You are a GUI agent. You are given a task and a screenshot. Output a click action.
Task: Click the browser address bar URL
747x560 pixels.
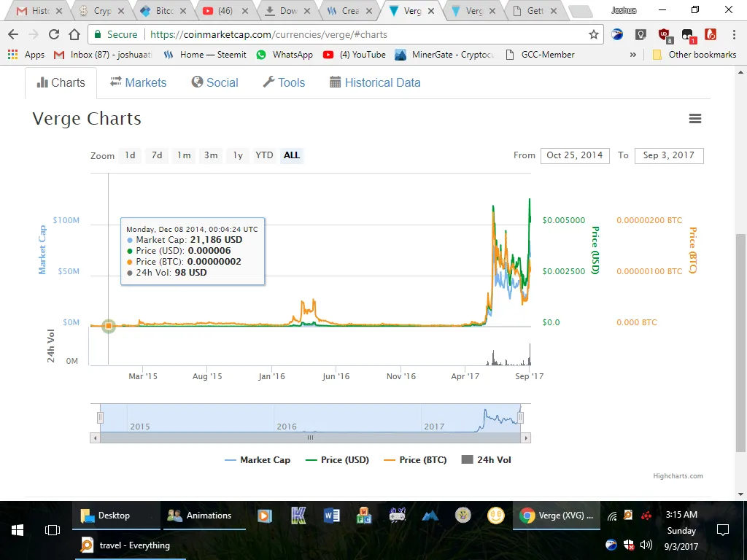tap(268, 34)
